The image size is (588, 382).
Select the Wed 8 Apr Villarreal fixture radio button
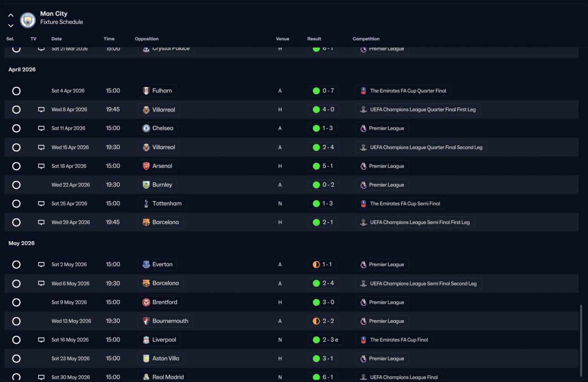[x=17, y=110]
